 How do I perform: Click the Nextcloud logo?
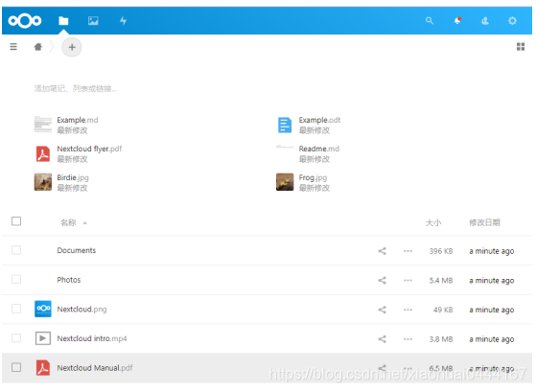click(x=25, y=21)
